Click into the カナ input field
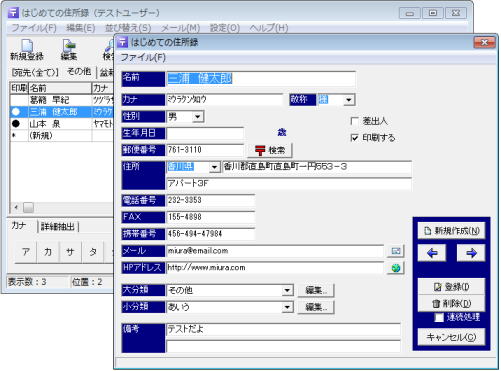The height and width of the screenshot is (371, 501). coord(224,100)
